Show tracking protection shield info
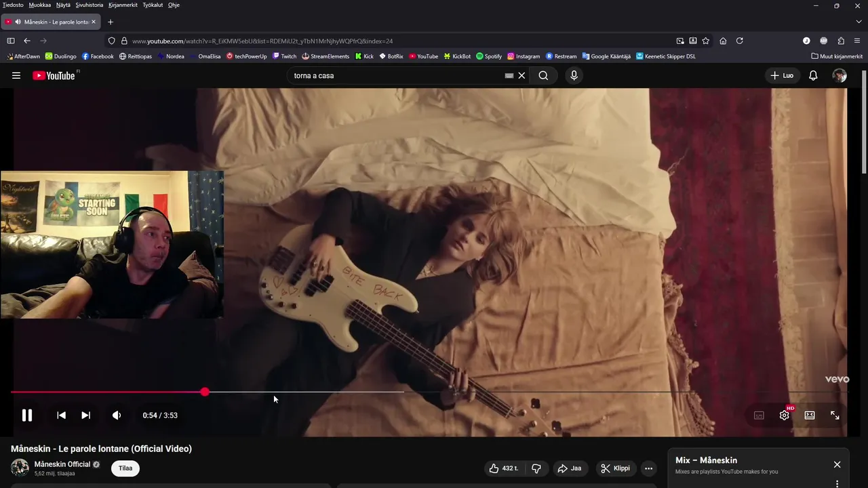The height and width of the screenshot is (488, 868). pos(112,41)
